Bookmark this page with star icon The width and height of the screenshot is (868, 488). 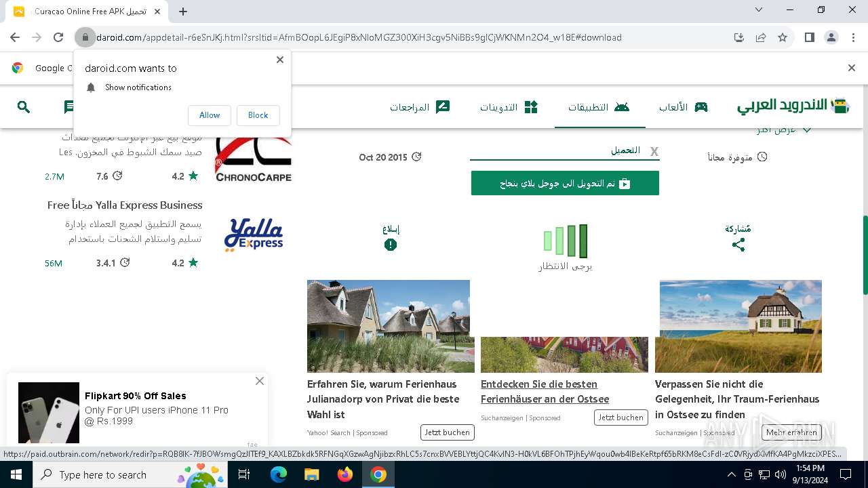783,37
